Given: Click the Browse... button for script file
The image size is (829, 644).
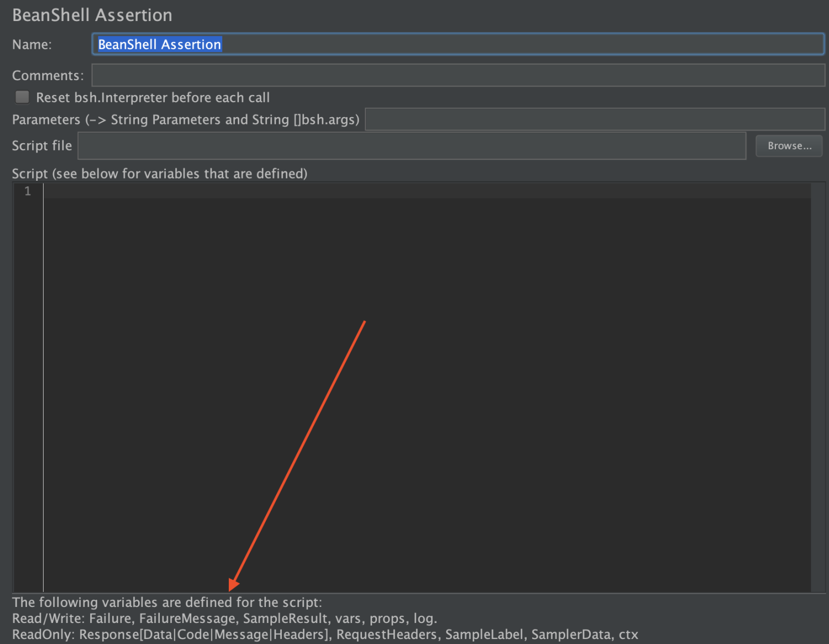Looking at the screenshot, I should click(789, 146).
